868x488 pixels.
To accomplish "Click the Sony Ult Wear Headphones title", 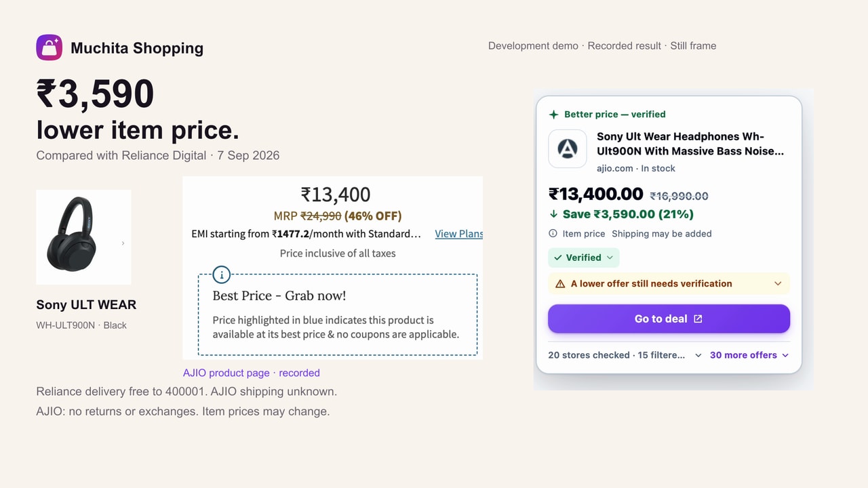I will [x=690, y=144].
